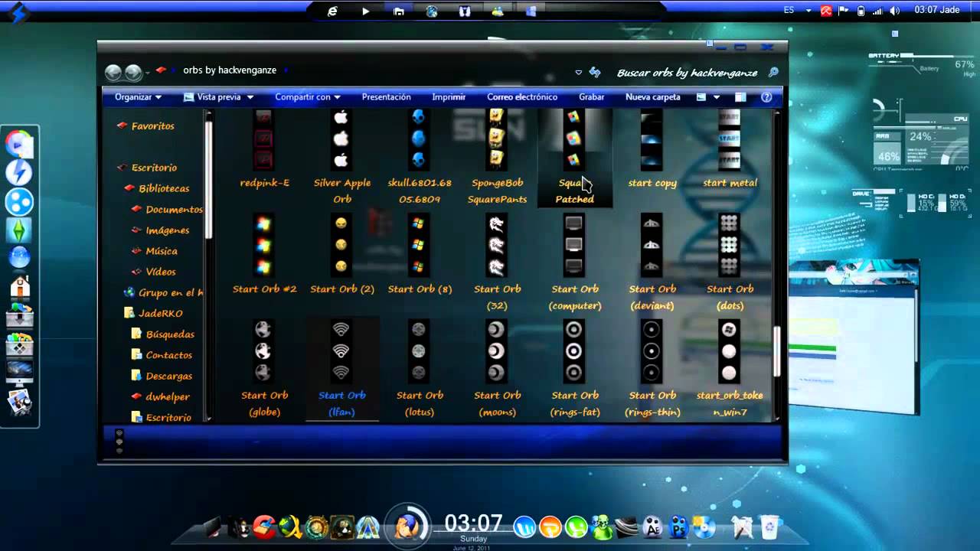
Task: Toggle the preview pane icon in toolbar
Action: [x=740, y=97]
